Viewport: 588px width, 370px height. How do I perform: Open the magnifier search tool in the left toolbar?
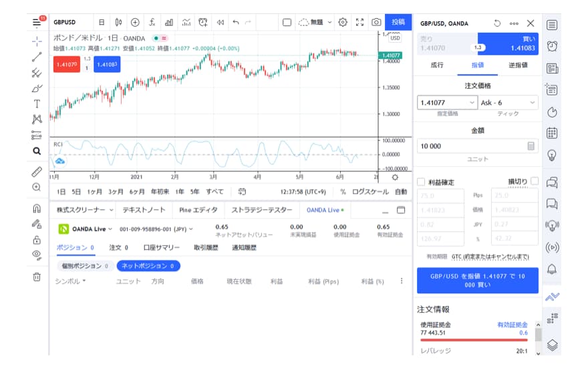(x=37, y=151)
